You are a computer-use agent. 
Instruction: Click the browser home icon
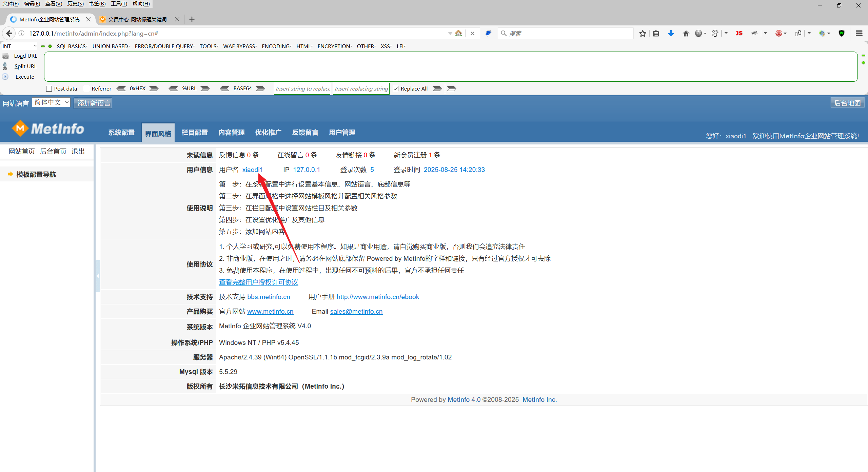686,33
